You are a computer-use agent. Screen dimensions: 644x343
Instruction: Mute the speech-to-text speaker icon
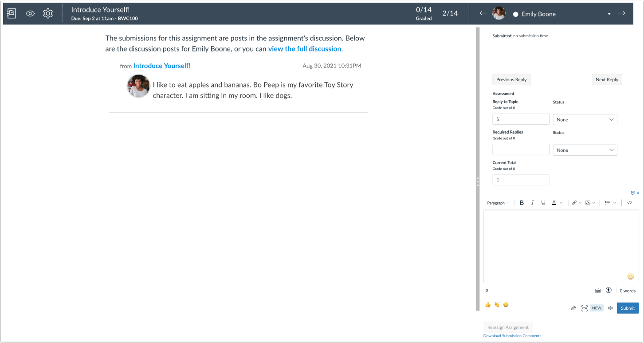coord(610,308)
